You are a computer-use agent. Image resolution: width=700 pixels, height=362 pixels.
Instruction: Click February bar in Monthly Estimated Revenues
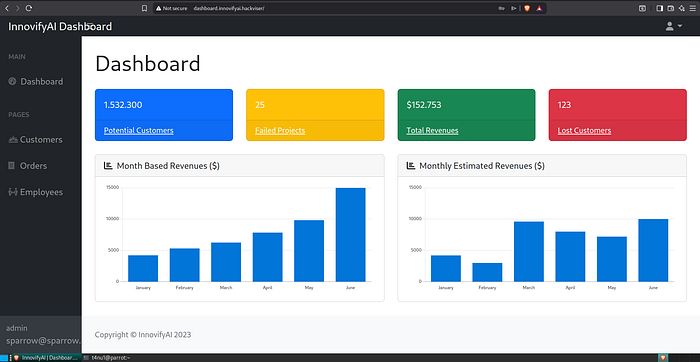click(487, 272)
